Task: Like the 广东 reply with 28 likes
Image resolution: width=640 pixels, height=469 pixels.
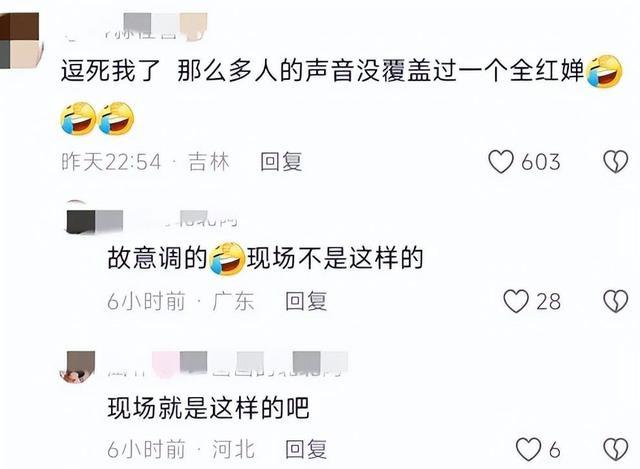Action: pyautogui.click(x=516, y=301)
